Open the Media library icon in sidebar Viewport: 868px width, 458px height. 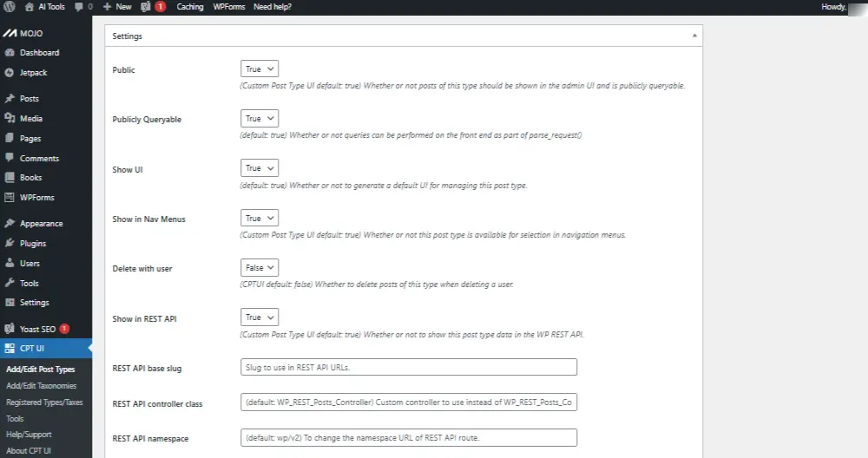click(10, 119)
